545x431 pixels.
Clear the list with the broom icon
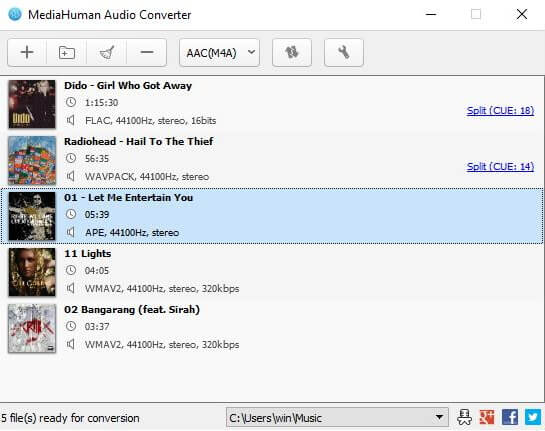(x=107, y=52)
